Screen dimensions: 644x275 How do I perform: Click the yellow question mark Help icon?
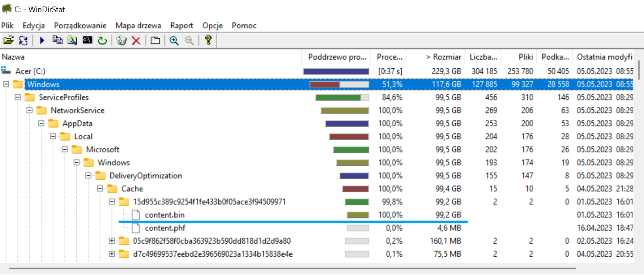coord(208,40)
